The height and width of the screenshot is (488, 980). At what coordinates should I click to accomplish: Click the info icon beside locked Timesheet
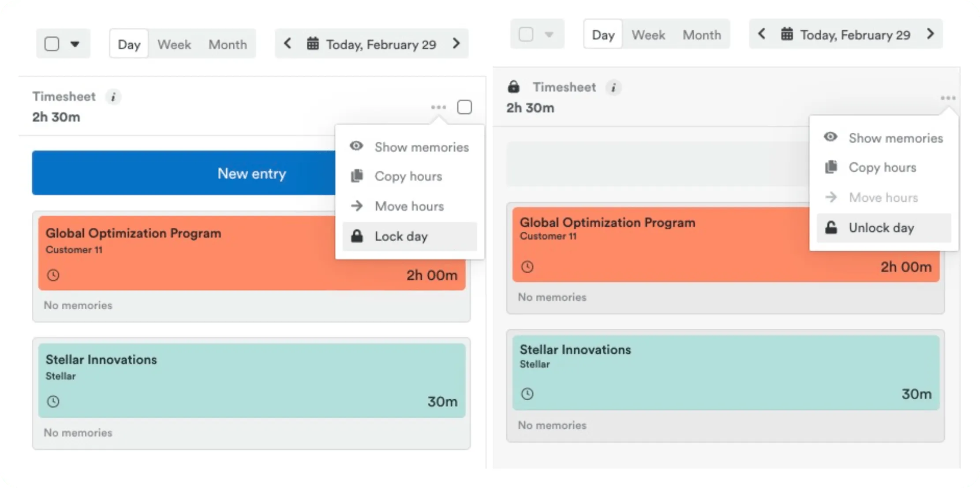(x=613, y=87)
